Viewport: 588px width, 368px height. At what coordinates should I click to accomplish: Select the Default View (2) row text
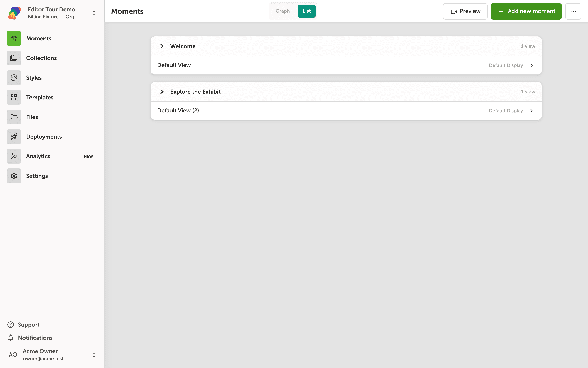coord(178,110)
